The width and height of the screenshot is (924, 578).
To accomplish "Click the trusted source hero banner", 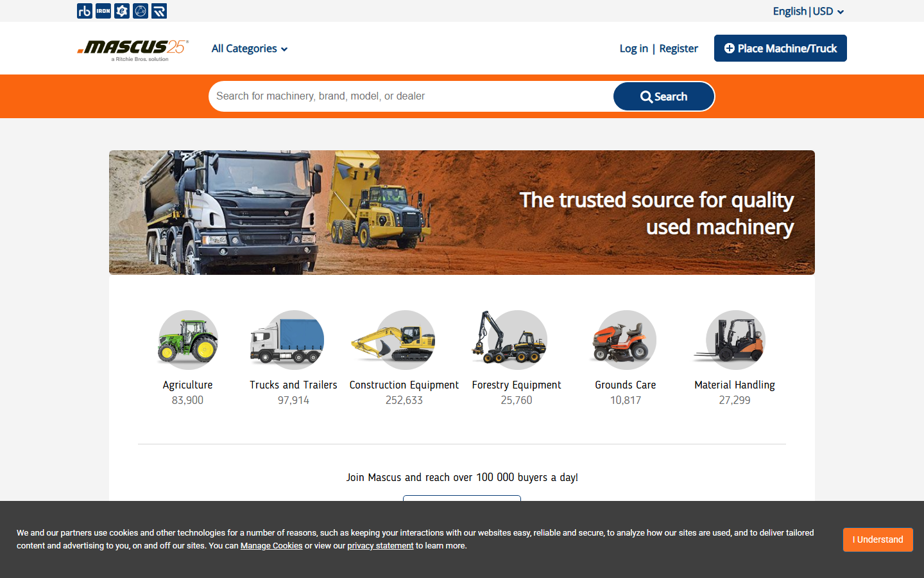I will 462,213.
